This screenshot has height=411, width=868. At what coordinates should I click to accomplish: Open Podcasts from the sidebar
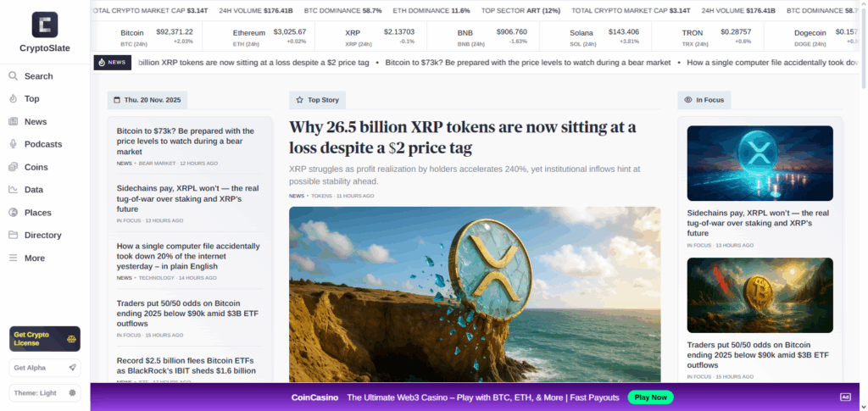(43, 144)
